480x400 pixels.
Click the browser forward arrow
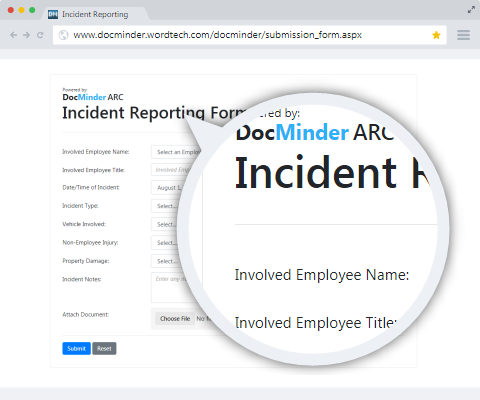tap(26, 35)
